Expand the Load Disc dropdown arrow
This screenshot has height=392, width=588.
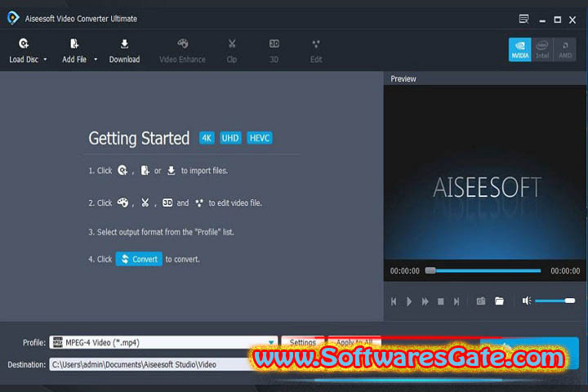tap(46, 60)
